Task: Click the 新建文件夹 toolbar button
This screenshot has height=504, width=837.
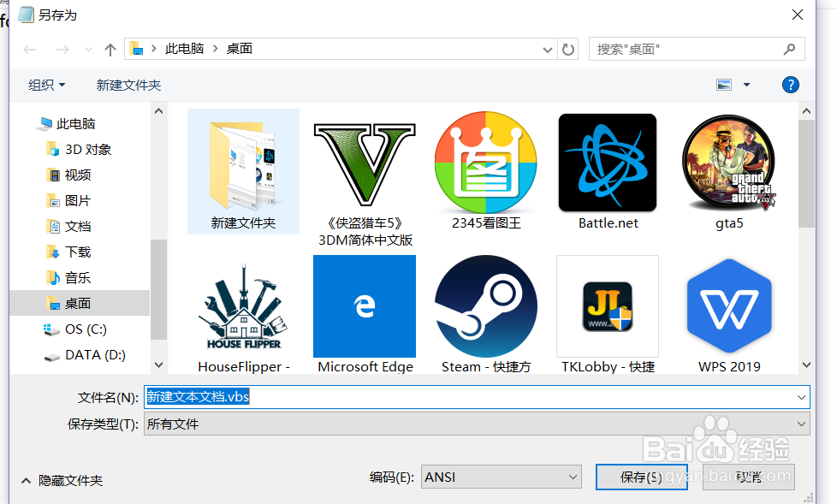Action: [x=128, y=85]
